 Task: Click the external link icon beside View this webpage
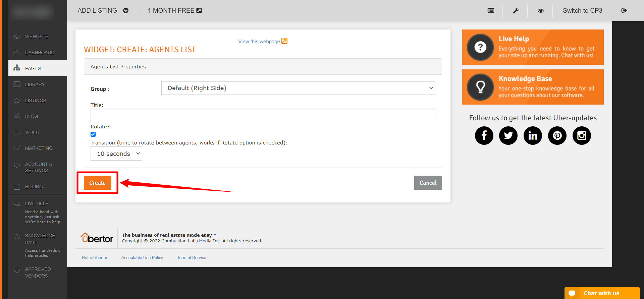284,41
